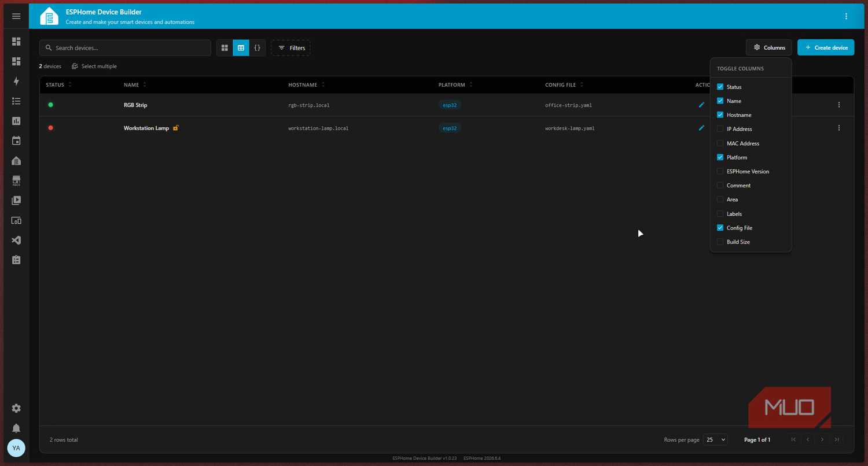Open the Logbook list sidebar icon
Screen dimensions: 868x466
[16, 101]
